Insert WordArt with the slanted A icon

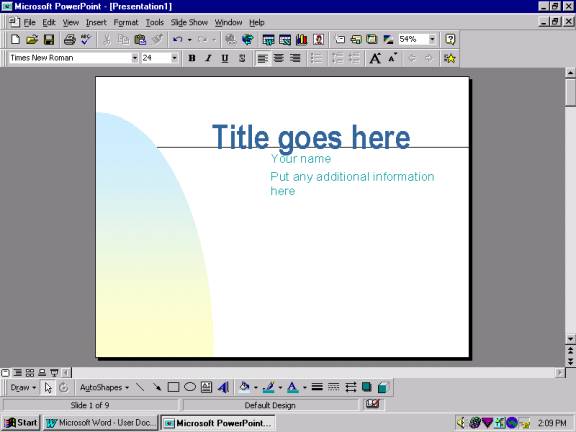point(223,388)
